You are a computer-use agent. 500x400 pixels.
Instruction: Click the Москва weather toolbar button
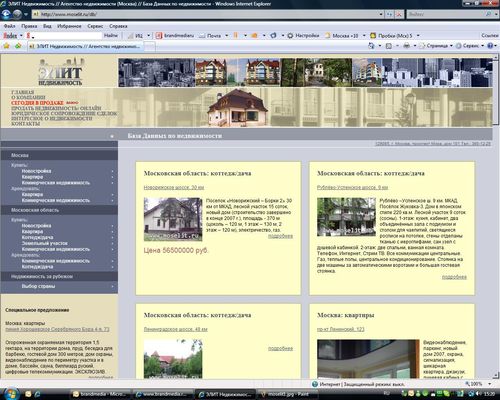(342, 35)
